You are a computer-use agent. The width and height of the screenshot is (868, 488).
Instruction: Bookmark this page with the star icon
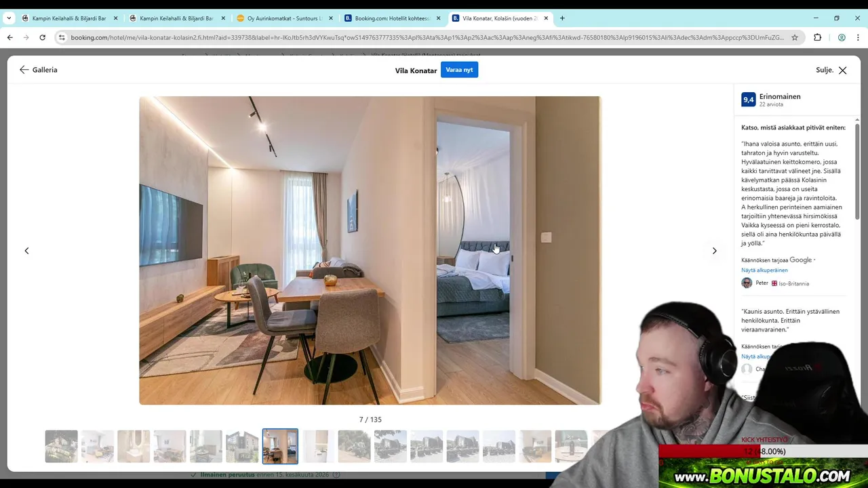pos(795,37)
